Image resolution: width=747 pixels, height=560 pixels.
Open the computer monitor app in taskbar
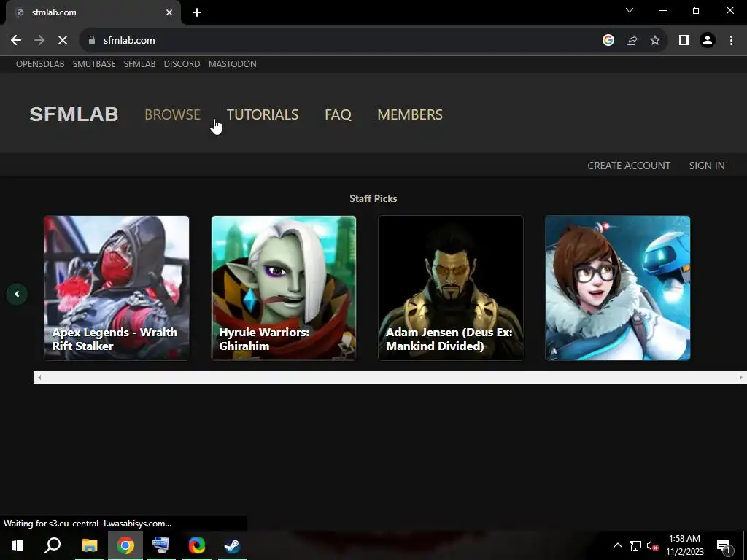click(x=160, y=545)
